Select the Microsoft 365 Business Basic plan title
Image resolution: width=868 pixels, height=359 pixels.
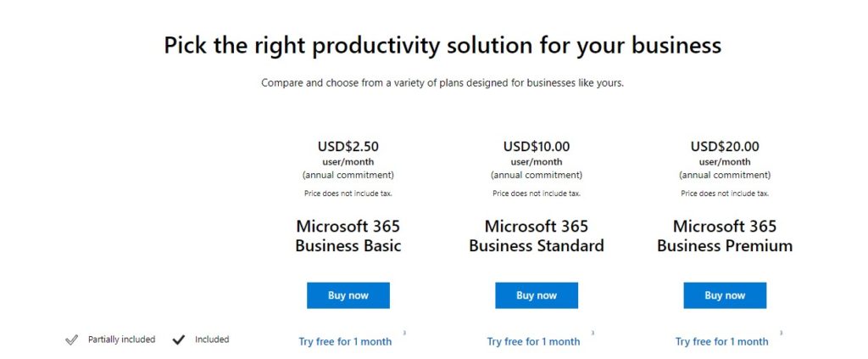[x=348, y=236]
